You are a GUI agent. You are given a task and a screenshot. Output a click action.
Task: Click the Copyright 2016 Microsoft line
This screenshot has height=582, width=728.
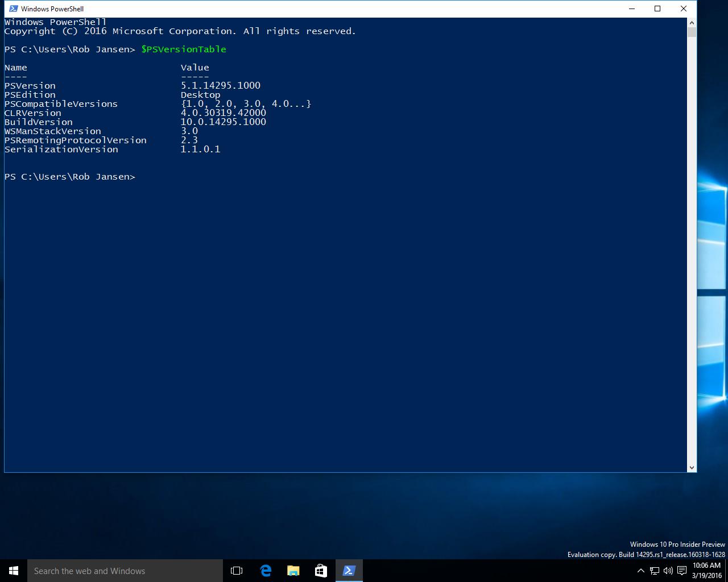point(180,31)
